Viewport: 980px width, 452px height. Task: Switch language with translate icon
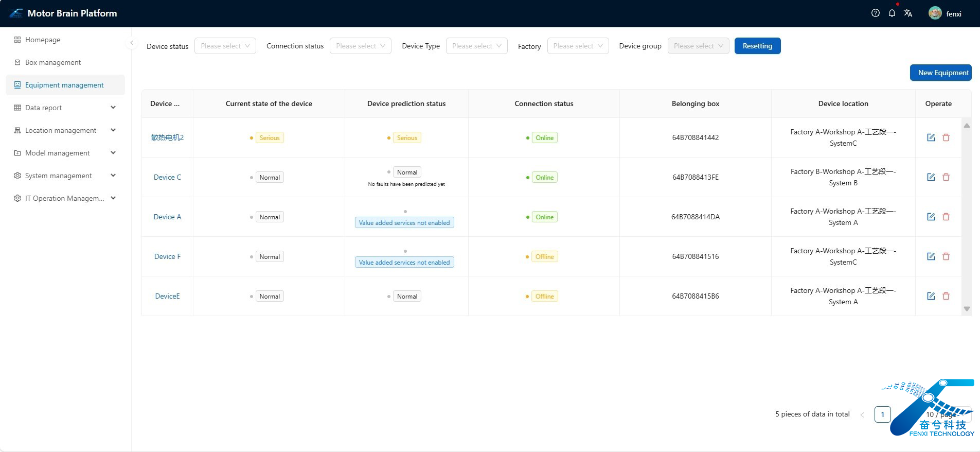[x=908, y=13]
